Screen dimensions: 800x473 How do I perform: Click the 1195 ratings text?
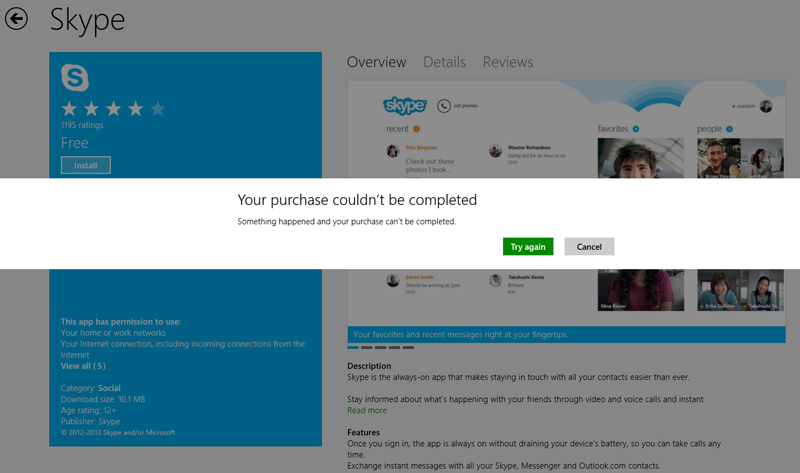click(x=82, y=125)
